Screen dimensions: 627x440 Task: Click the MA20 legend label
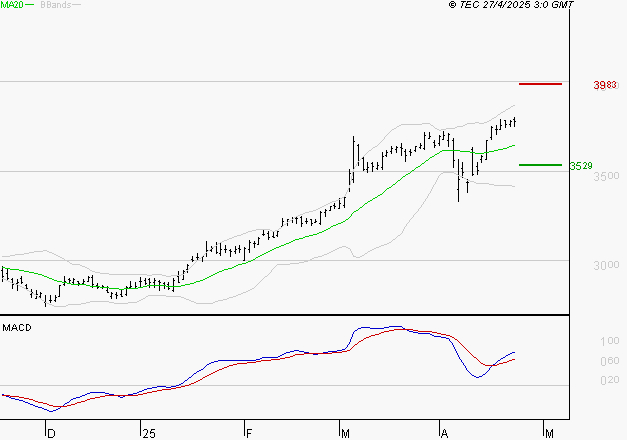(x=12, y=5)
